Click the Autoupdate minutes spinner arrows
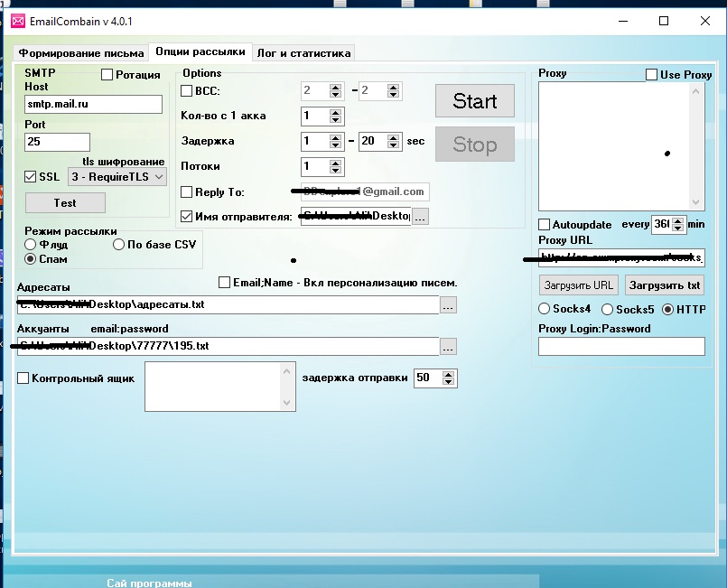The image size is (727, 588). 678,224
